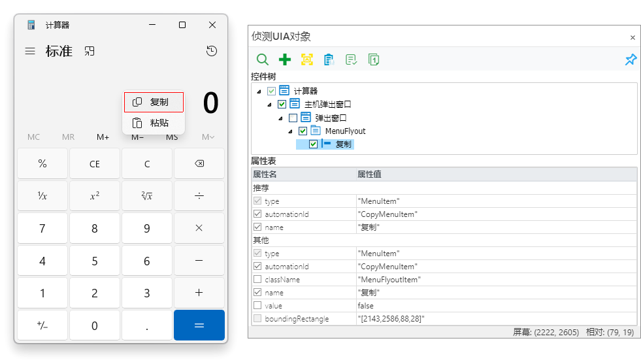Pin the UIA detection panel
This screenshot has height=364, width=641.
[x=631, y=59]
